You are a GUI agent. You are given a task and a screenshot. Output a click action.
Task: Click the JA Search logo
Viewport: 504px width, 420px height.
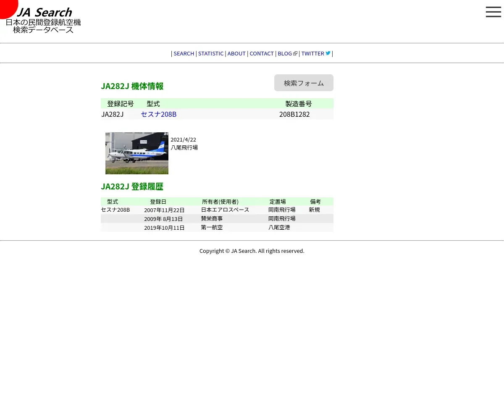41,17
